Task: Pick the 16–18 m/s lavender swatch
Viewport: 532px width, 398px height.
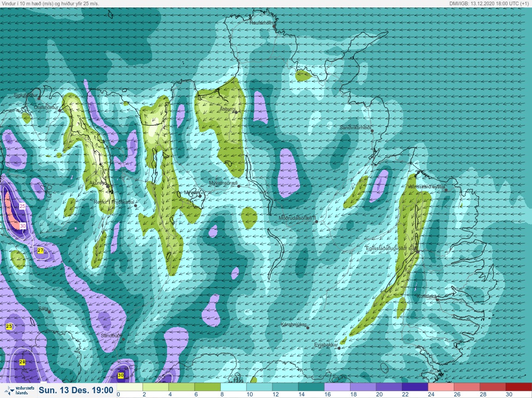Action: pyautogui.click(x=337, y=387)
